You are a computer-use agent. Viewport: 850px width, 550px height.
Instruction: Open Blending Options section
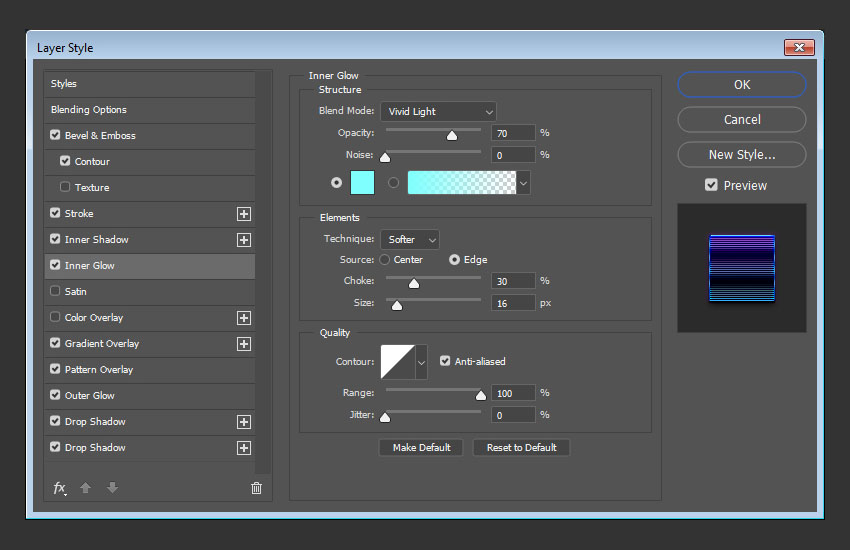pyautogui.click(x=150, y=110)
